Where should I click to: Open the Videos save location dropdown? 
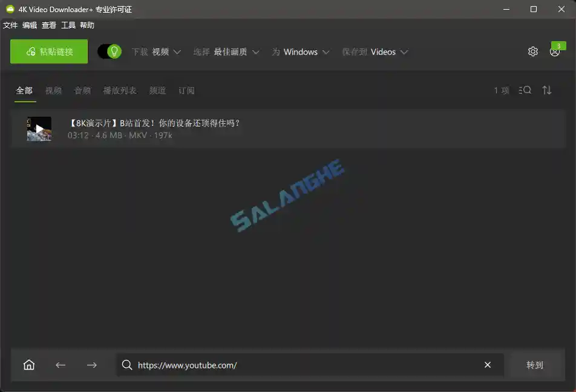(x=388, y=52)
